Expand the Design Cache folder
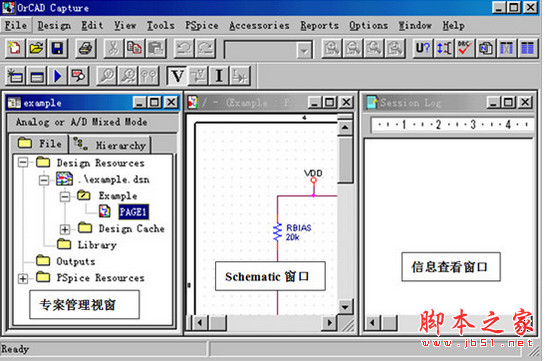 point(65,229)
